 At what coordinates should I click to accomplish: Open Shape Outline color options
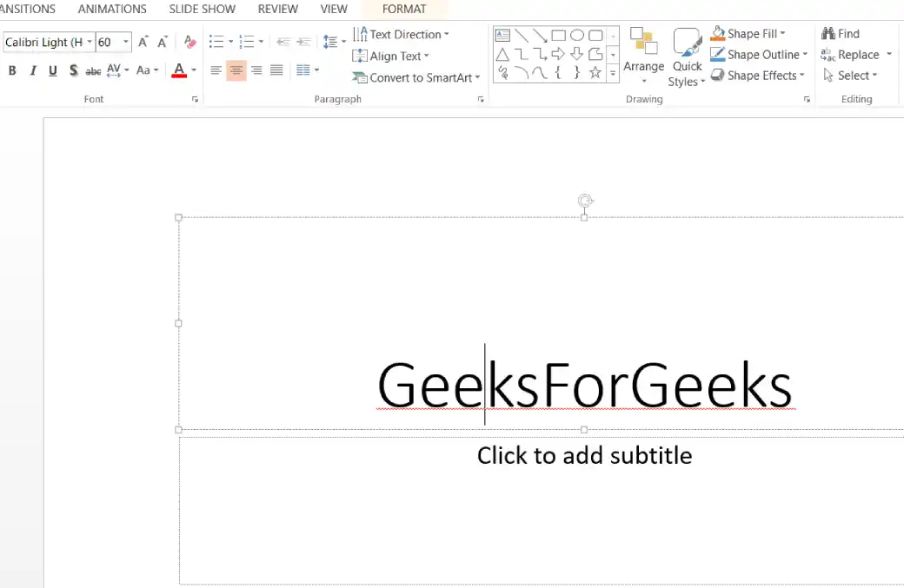759,55
